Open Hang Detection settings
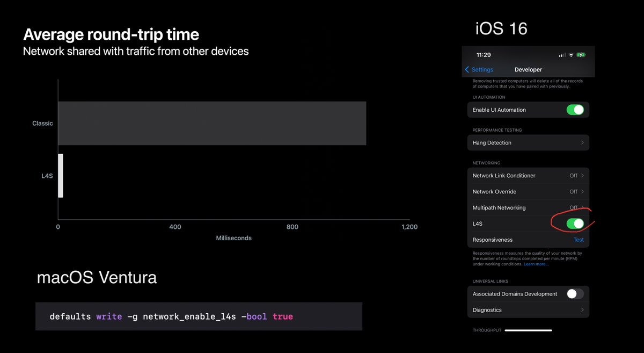 pos(528,142)
